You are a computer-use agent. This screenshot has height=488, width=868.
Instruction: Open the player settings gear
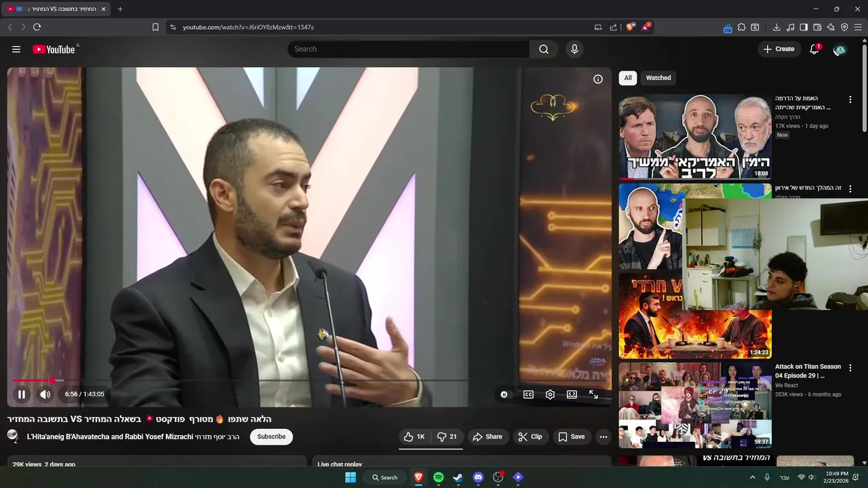click(550, 394)
